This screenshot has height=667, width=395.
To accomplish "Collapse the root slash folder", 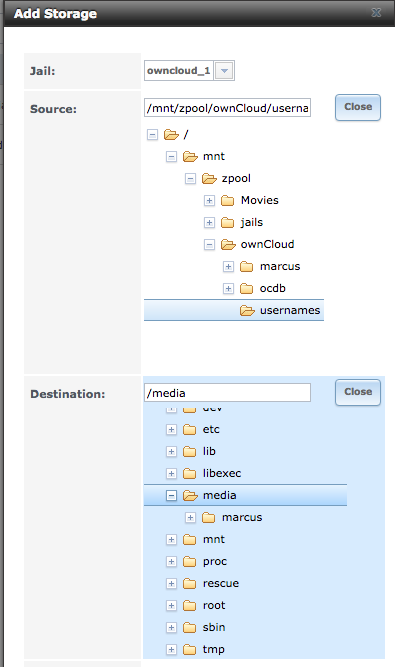I will tap(152, 135).
